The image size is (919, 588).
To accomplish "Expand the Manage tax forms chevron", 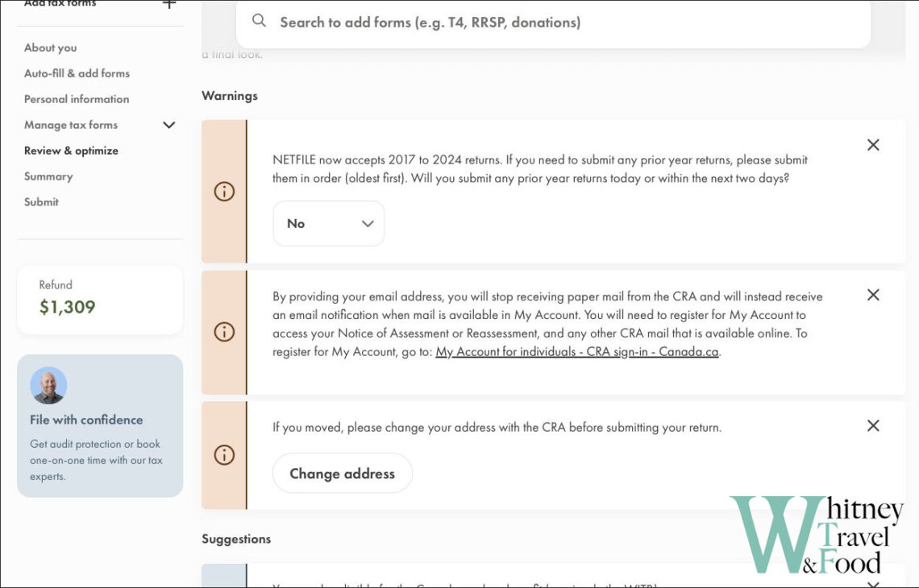I will [x=168, y=125].
